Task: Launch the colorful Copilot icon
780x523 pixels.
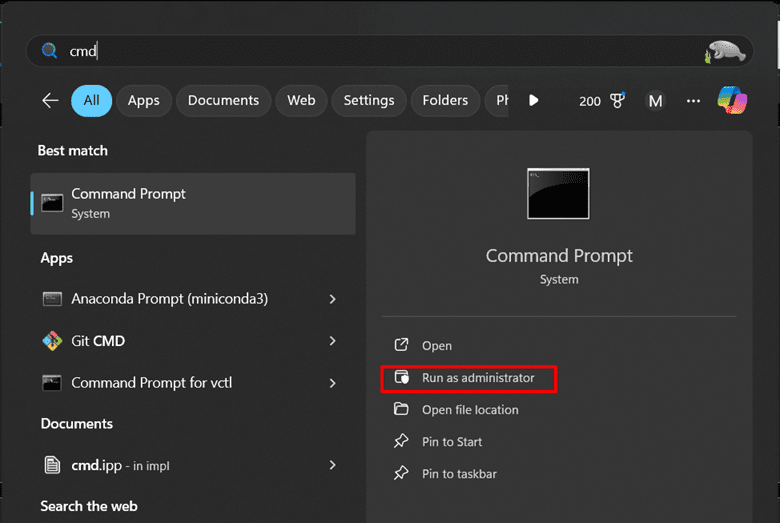Action: click(x=732, y=100)
